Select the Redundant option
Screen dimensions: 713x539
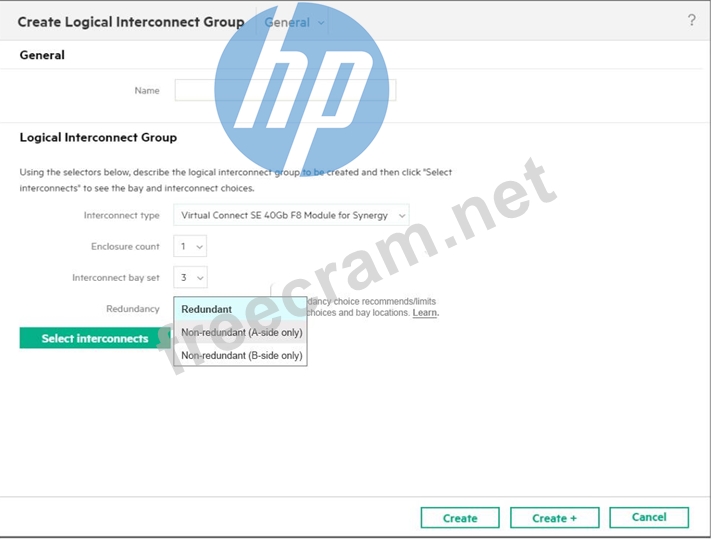coord(240,309)
